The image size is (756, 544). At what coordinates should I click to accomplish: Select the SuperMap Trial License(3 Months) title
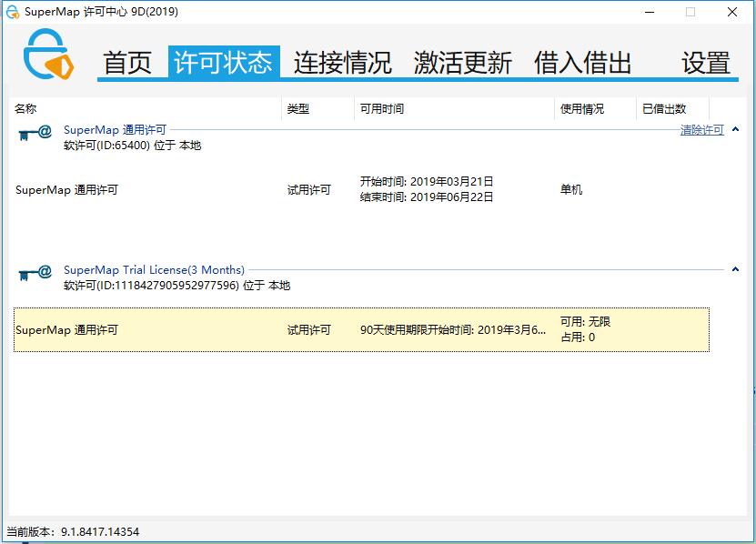click(x=154, y=269)
